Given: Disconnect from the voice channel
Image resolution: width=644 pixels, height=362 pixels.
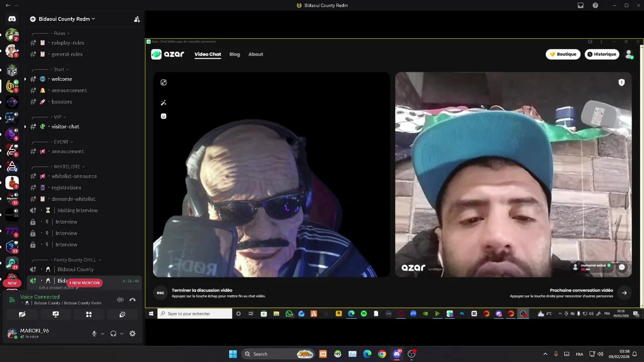Looking at the screenshot, I should click(x=132, y=300).
